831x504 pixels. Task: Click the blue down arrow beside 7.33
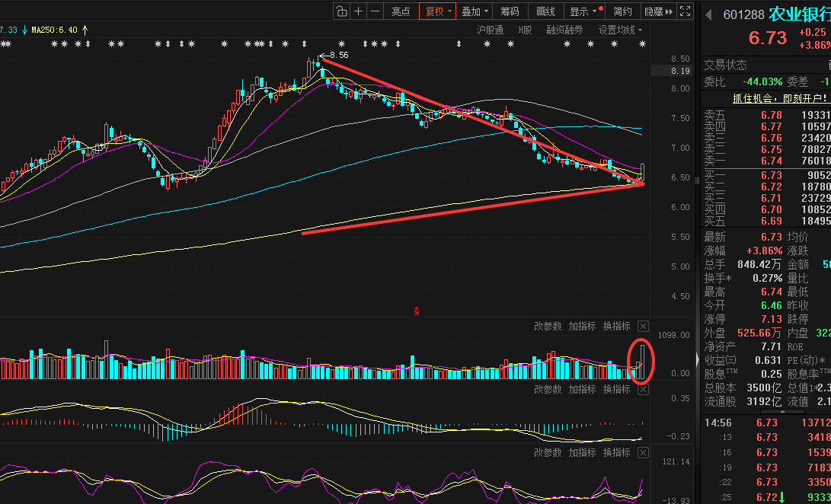[x=24, y=30]
